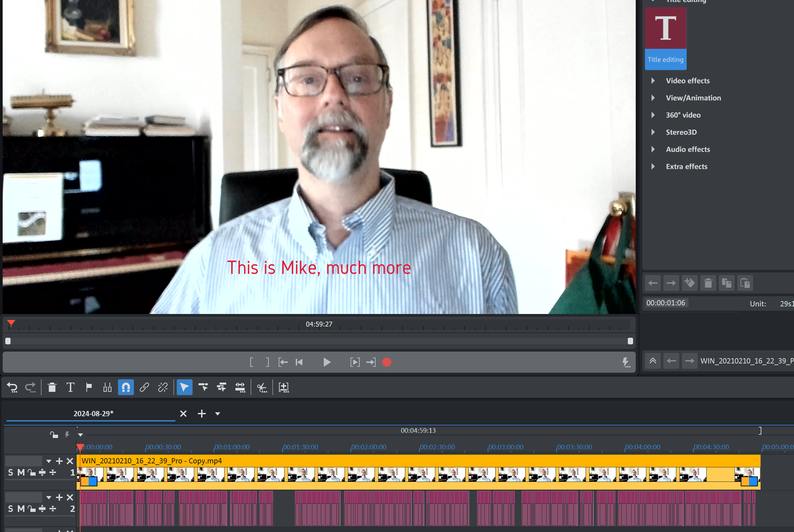Toggle the lock icon on track 2

[32, 509]
